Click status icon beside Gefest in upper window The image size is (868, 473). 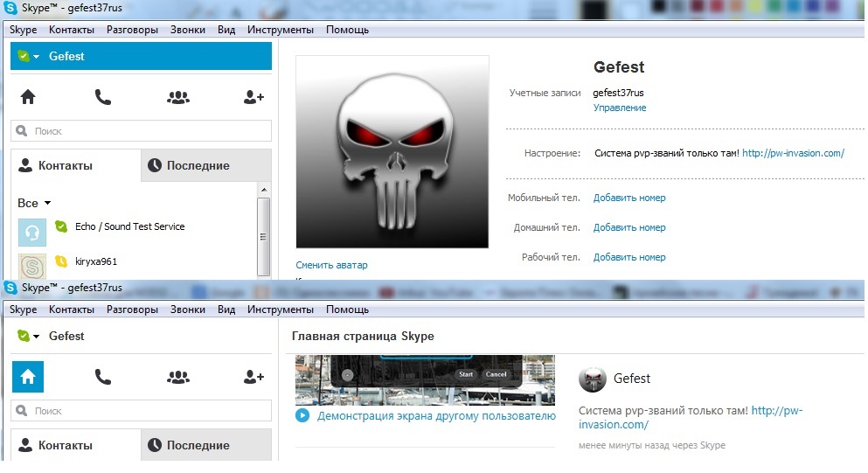(24, 56)
